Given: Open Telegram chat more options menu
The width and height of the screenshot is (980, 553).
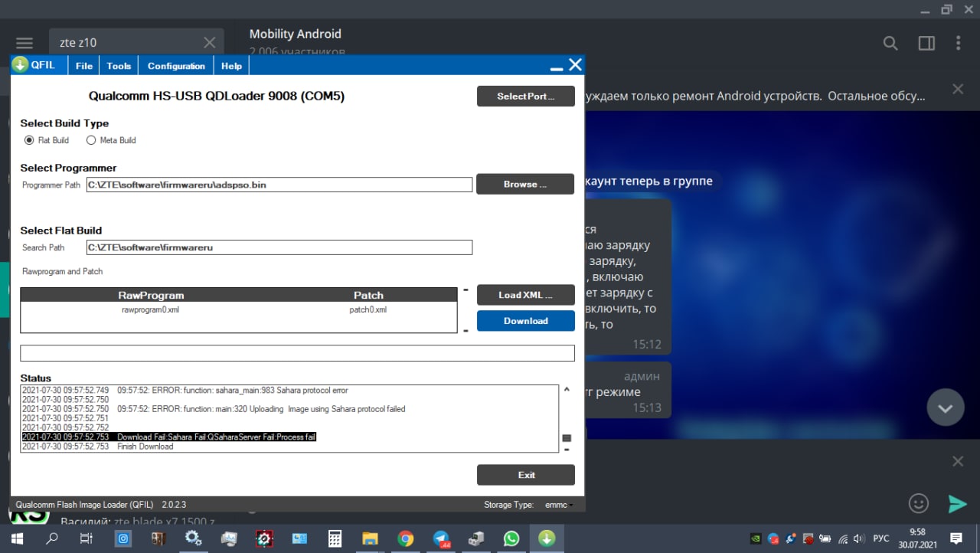Looking at the screenshot, I should pos(957,43).
